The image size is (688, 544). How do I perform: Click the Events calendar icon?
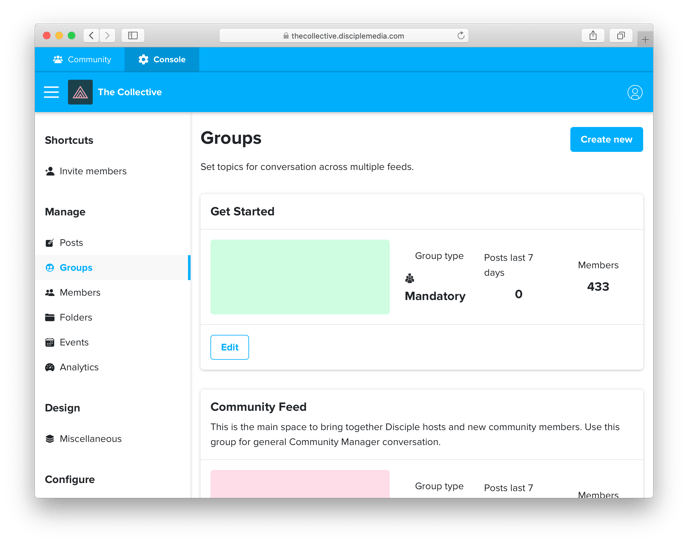[x=50, y=342]
